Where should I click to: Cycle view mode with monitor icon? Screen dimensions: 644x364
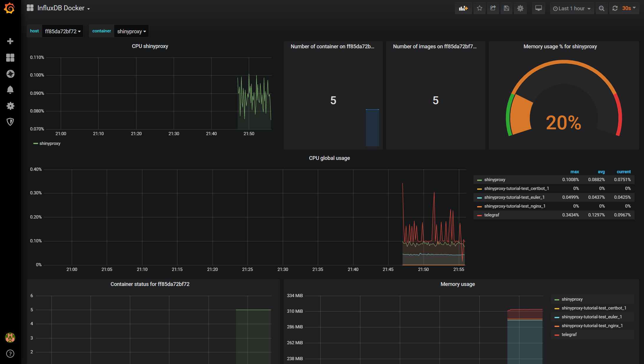click(x=538, y=8)
